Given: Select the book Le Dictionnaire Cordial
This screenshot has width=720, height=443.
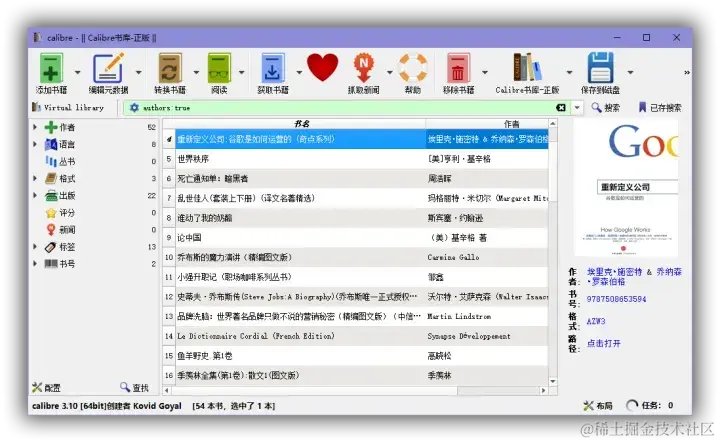Looking at the screenshot, I should pos(356,336).
